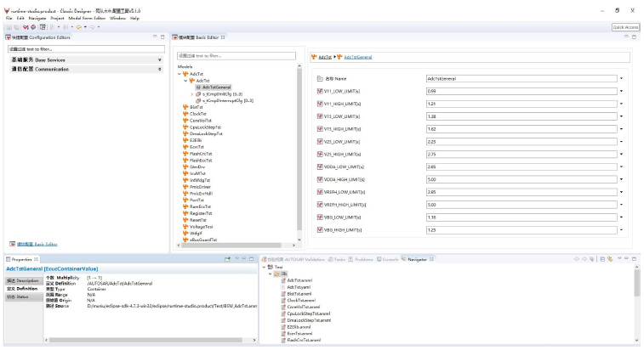The width and height of the screenshot is (644, 350).
Task: Select the Description tab in Properties
Action: click(x=24, y=280)
